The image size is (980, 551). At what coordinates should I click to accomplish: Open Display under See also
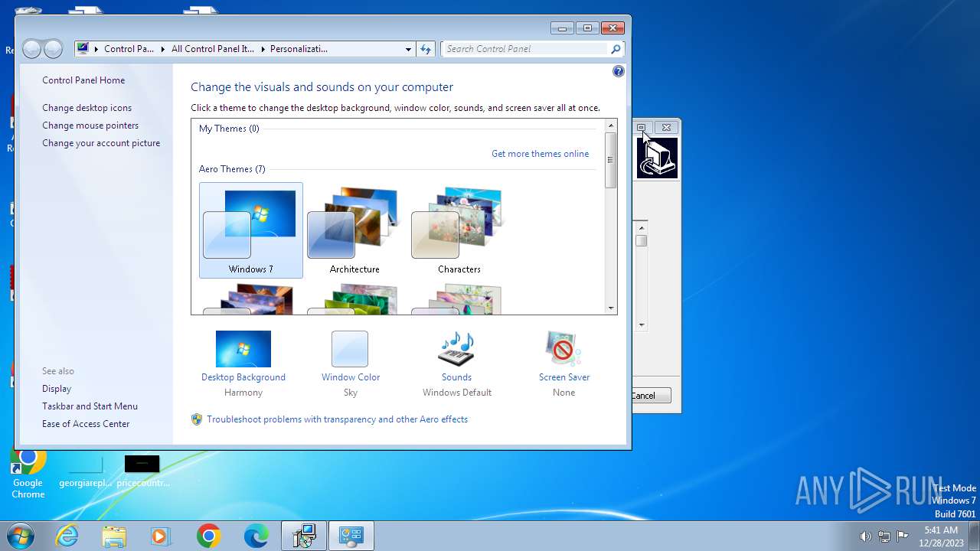[57, 389]
